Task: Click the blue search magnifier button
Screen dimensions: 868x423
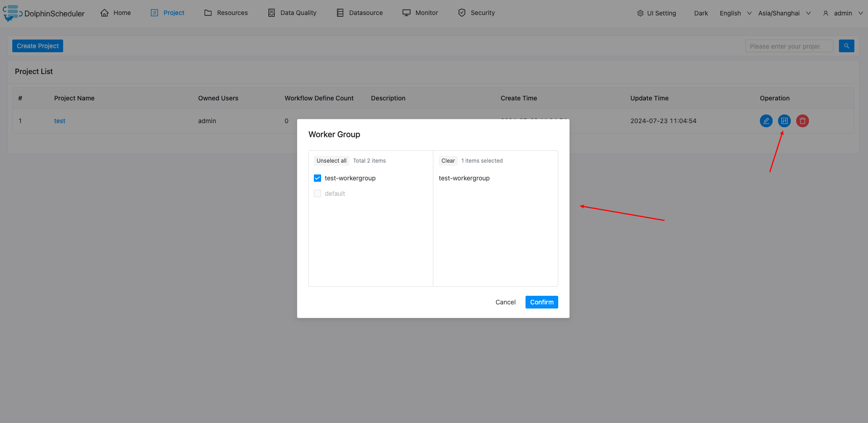Action: coord(846,46)
